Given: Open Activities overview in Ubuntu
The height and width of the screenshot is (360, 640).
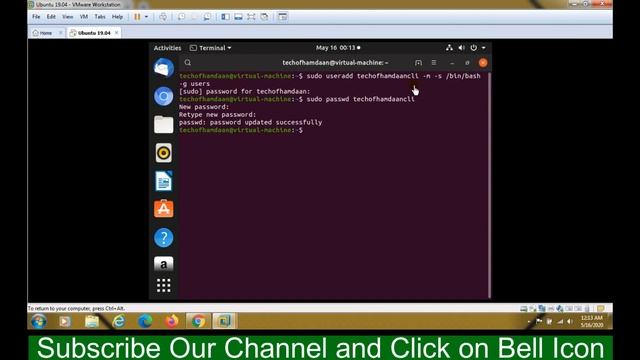Looking at the screenshot, I should click(167, 48).
